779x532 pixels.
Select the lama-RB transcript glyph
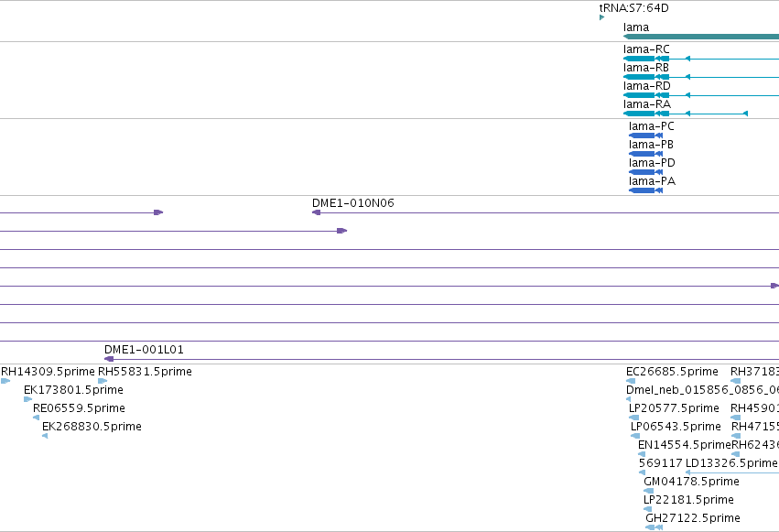coord(701,77)
